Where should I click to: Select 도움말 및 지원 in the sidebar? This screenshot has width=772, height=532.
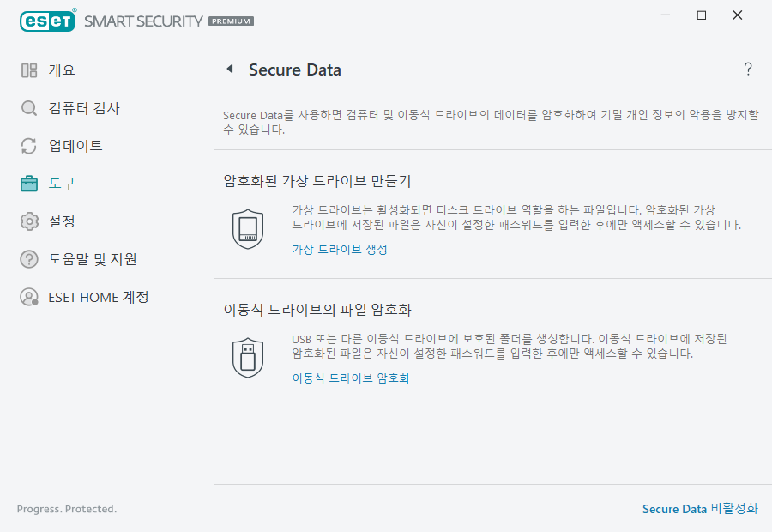pyautogui.click(x=91, y=259)
